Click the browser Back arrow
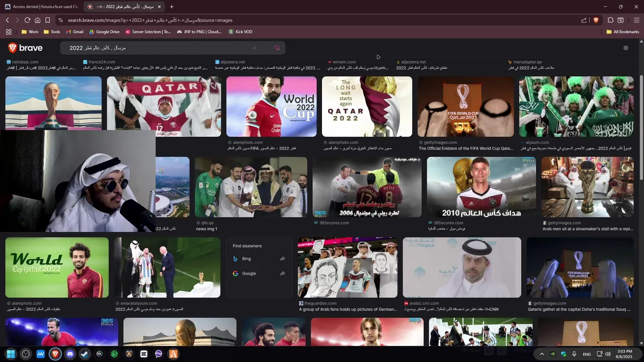 8,20
